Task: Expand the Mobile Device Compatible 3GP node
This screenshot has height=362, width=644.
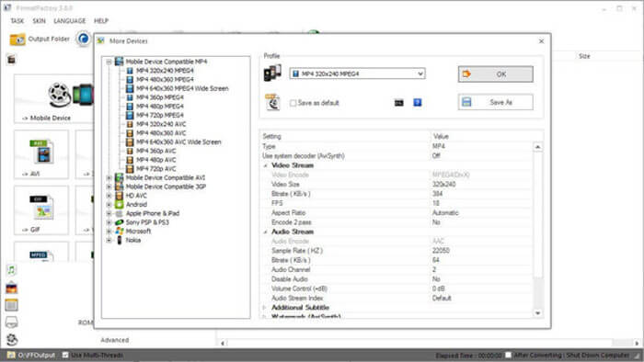Action: coord(109,187)
